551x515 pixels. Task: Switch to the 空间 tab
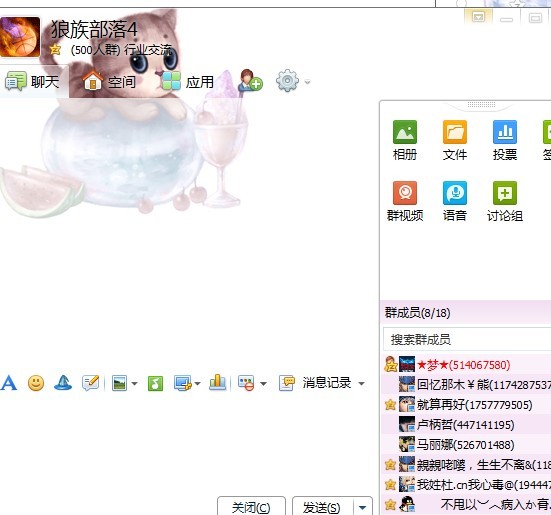[110, 82]
